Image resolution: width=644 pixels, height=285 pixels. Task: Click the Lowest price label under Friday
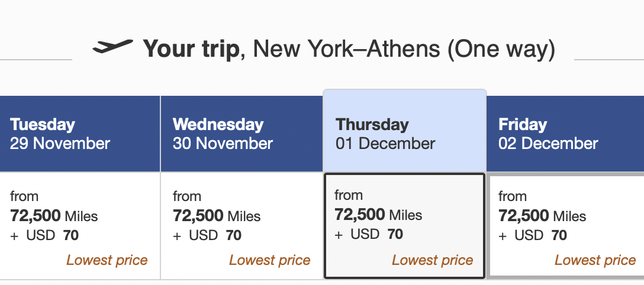point(595,260)
